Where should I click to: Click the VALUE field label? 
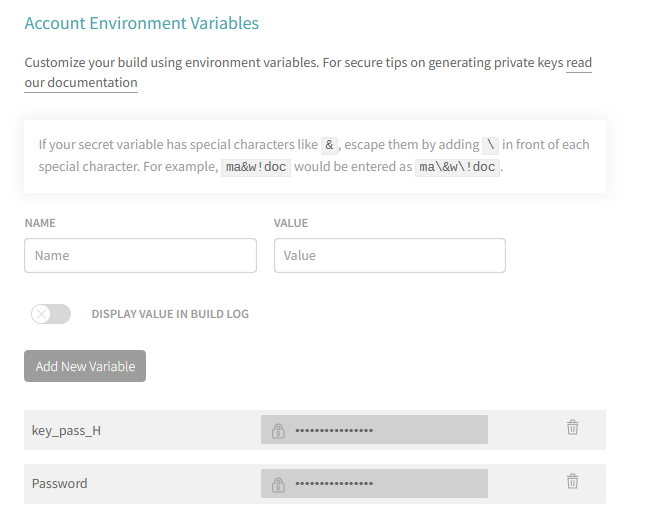pyautogui.click(x=291, y=223)
